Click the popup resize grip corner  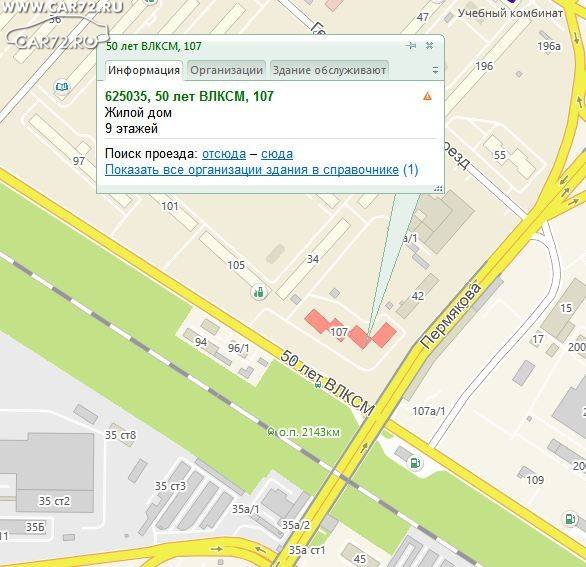438,188
